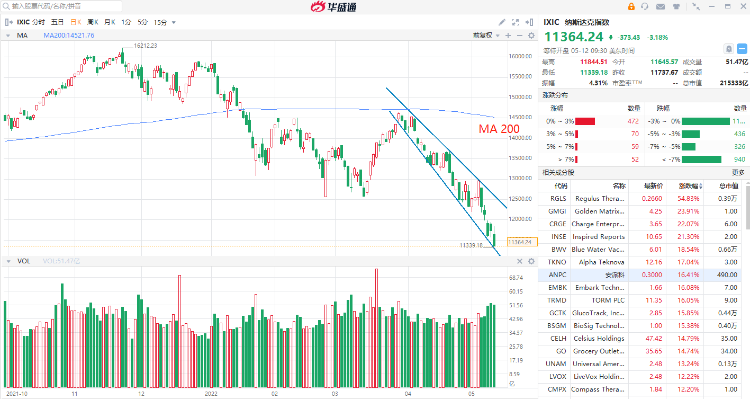Switch to the 日K daily chart
The image size is (750, 399).
76,22
